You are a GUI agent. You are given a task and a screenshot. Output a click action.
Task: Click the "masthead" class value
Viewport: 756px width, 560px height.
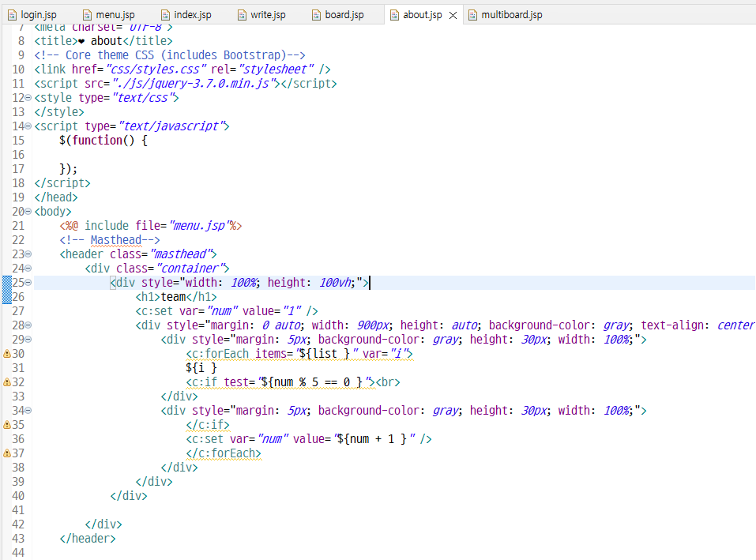pos(181,254)
